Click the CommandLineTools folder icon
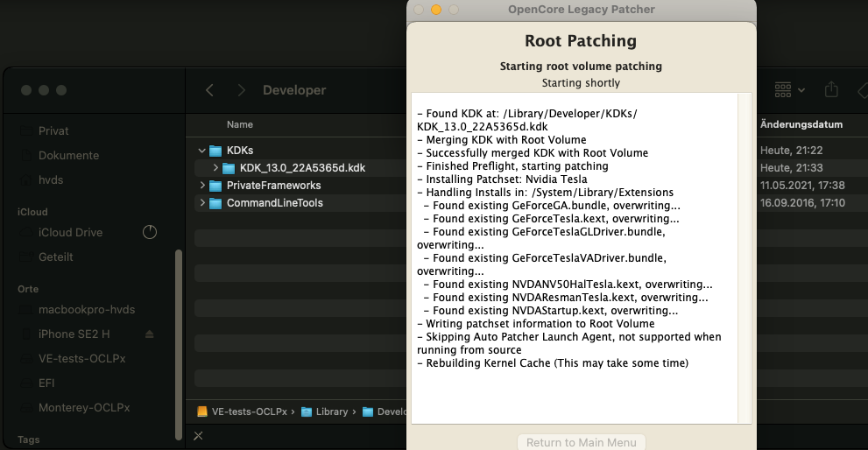Screen dimensions: 868x450 (215, 203)
